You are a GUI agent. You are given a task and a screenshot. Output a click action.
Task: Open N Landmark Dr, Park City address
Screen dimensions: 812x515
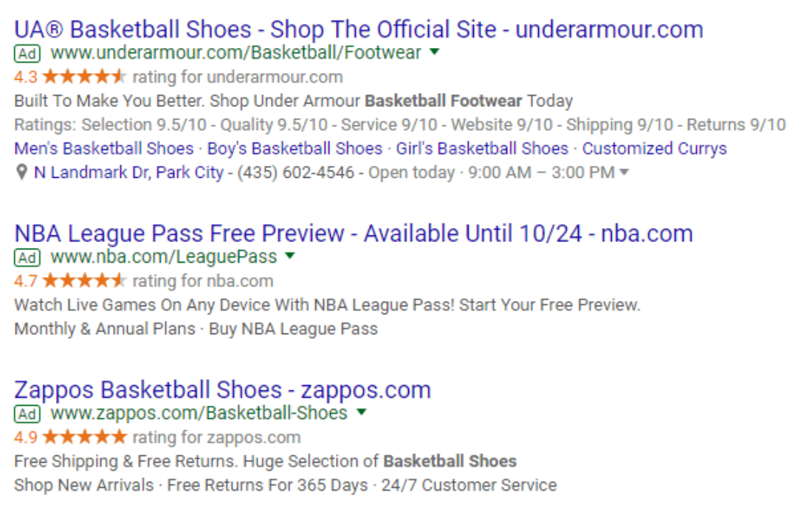(x=128, y=173)
